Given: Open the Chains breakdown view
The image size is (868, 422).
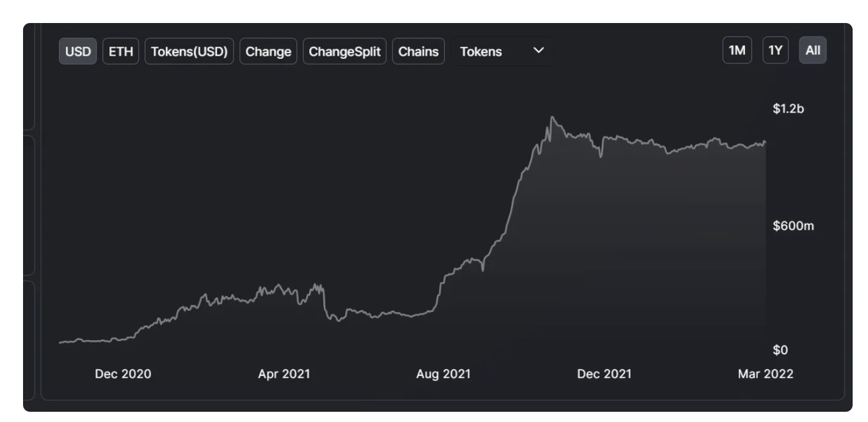Looking at the screenshot, I should point(419,51).
